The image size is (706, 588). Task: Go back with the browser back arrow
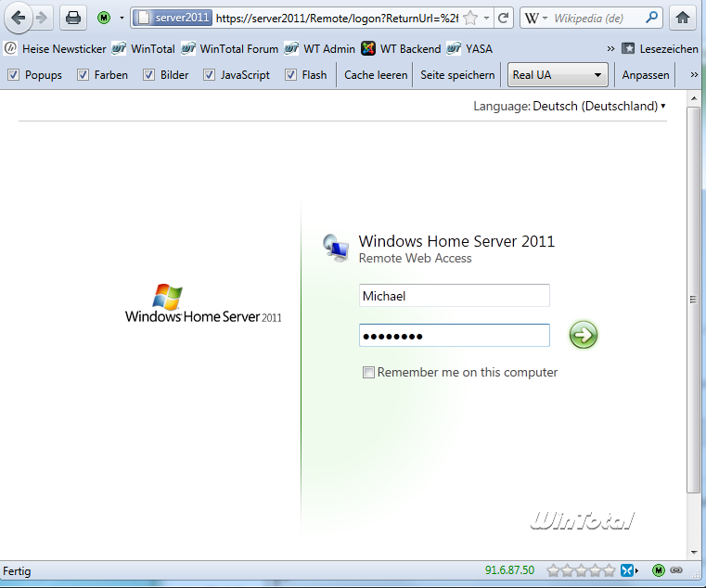[18, 18]
